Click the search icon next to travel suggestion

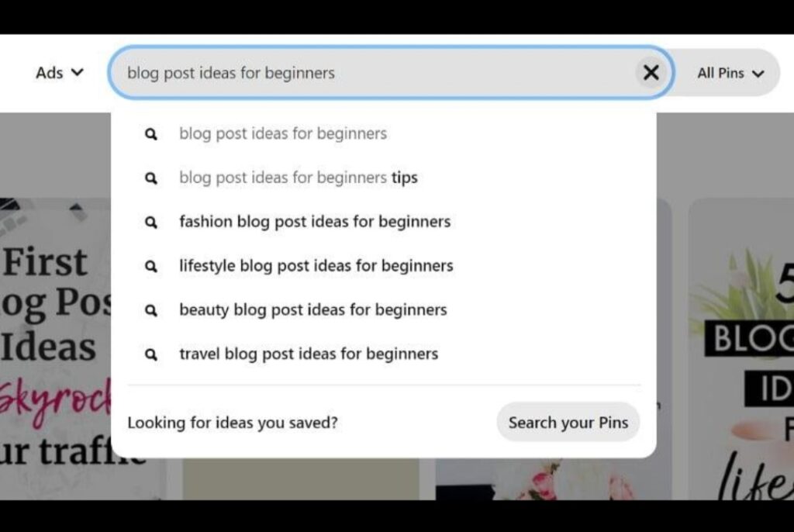(150, 354)
